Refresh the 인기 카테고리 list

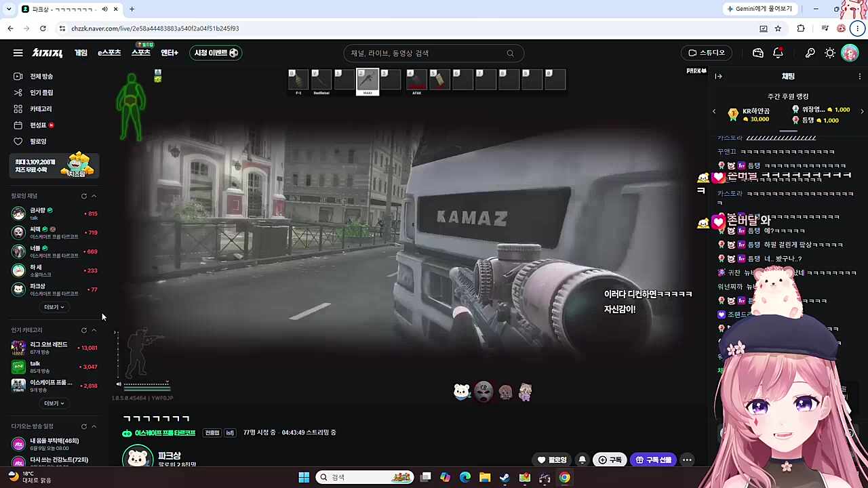pyautogui.click(x=84, y=330)
